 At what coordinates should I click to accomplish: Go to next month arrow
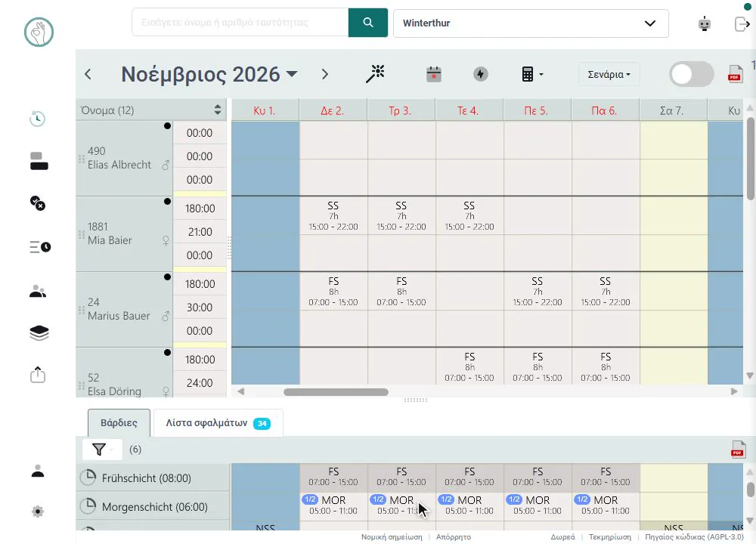[324, 74]
